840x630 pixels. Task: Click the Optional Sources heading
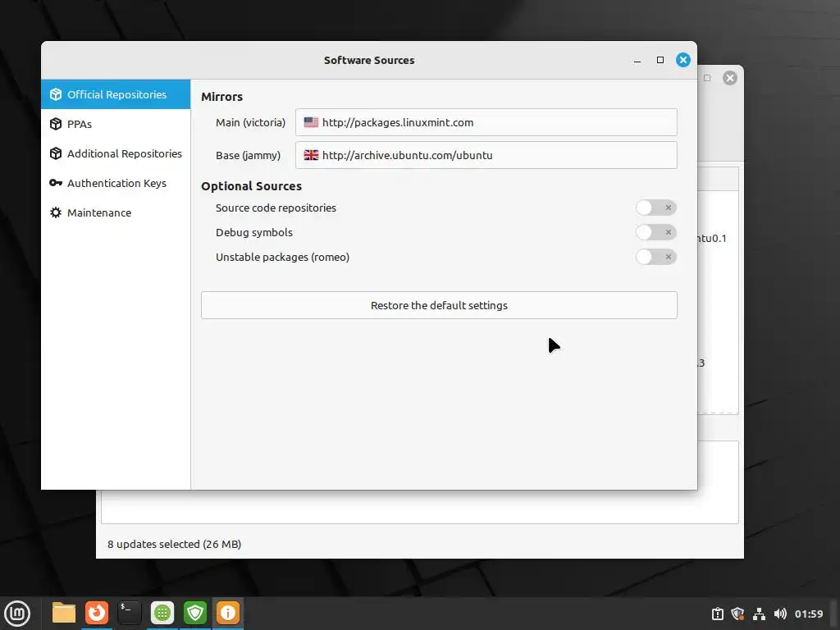click(x=251, y=186)
